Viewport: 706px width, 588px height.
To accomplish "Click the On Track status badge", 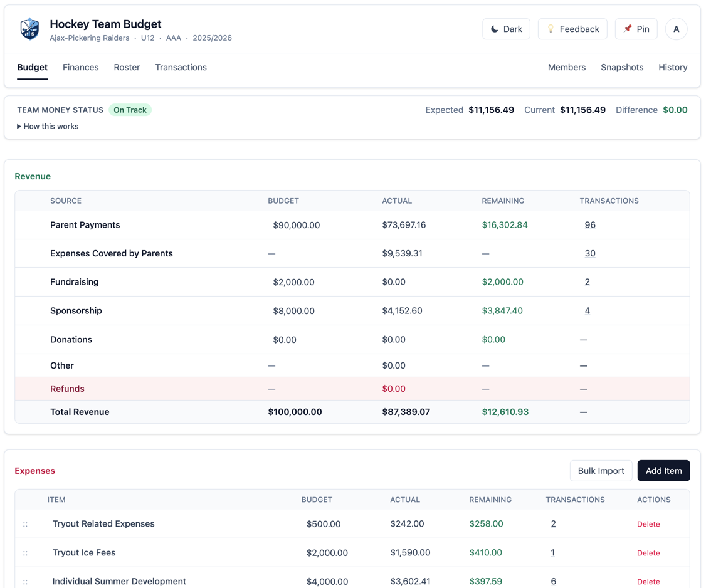I will pyautogui.click(x=130, y=110).
